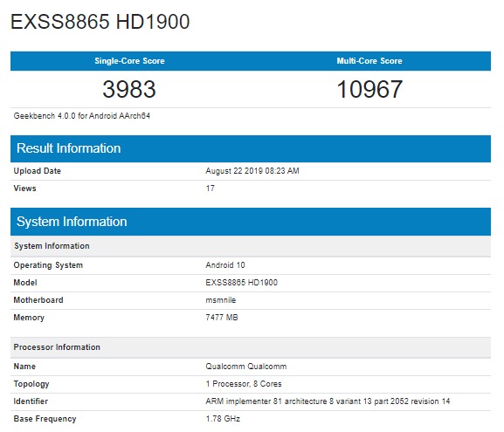Click the blue System Information header bar
The width and height of the screenshot is (504, 432).
point(251,222)
